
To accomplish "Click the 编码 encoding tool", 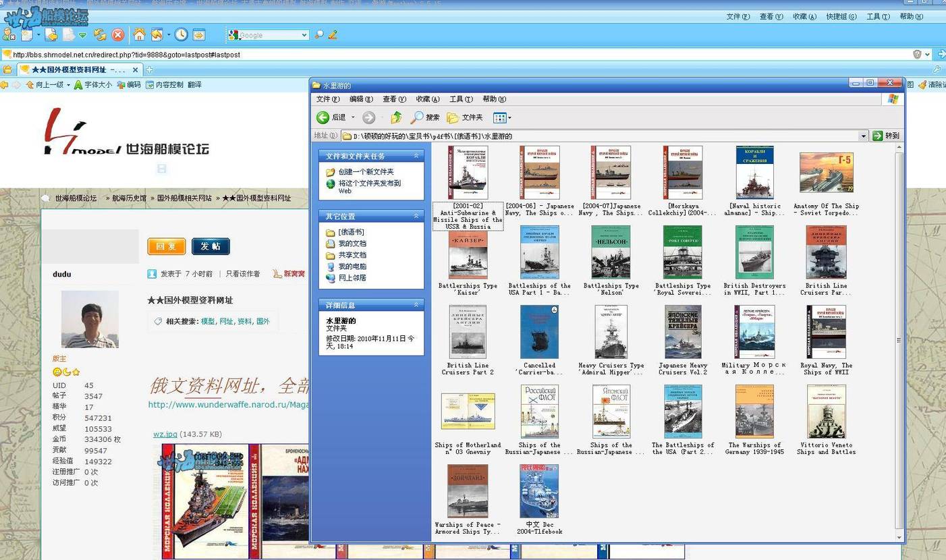I will (x=129, y=84).
